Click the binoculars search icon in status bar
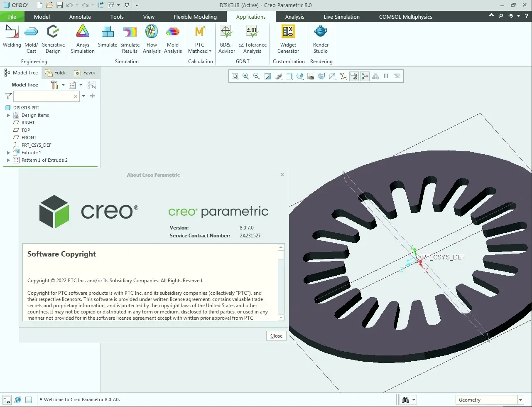Screen dimensions: 532x407 (405, 400)
